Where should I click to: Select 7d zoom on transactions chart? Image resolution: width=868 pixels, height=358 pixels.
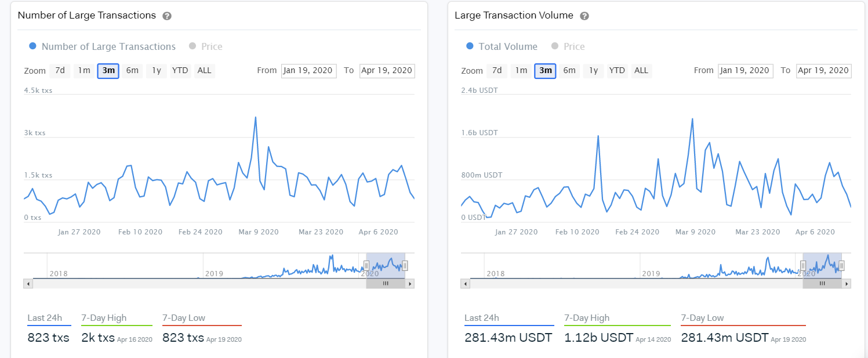coord(60,71)
